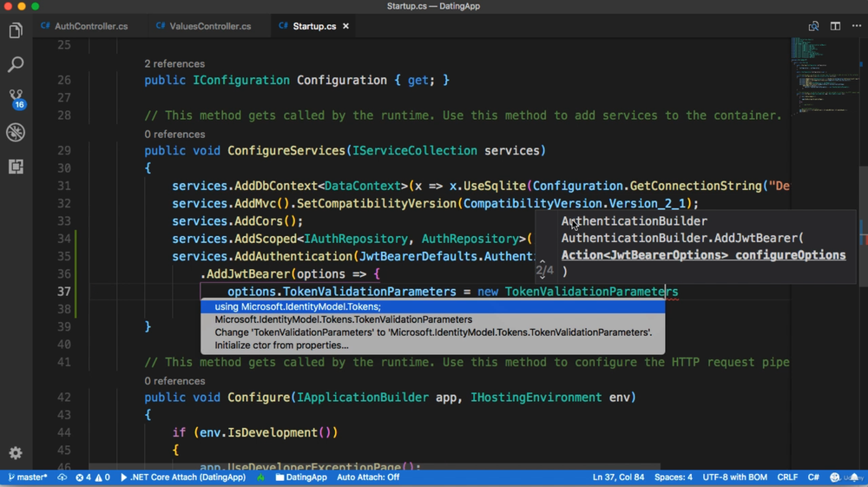Viewport: 868px width, 487px height.
Task: Click '0 references' CodeLens above ConfigureServices
Action: point(174,134)
